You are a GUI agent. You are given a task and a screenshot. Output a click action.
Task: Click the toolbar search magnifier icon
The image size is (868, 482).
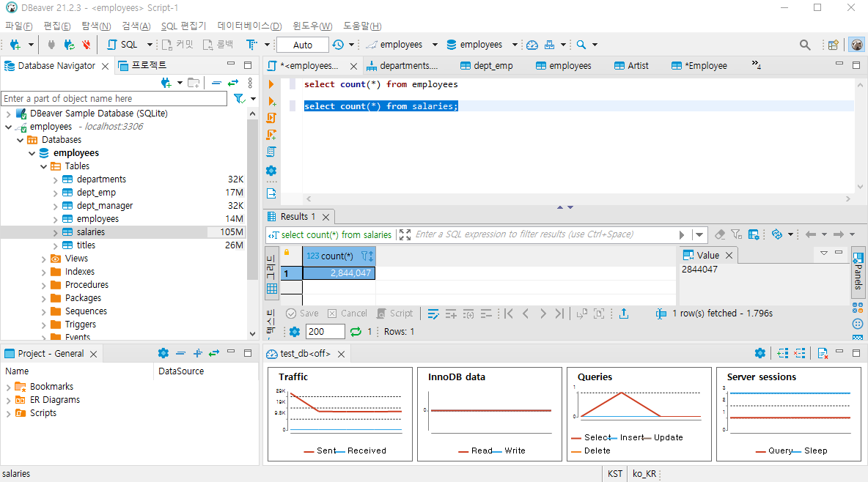(581, 45)
